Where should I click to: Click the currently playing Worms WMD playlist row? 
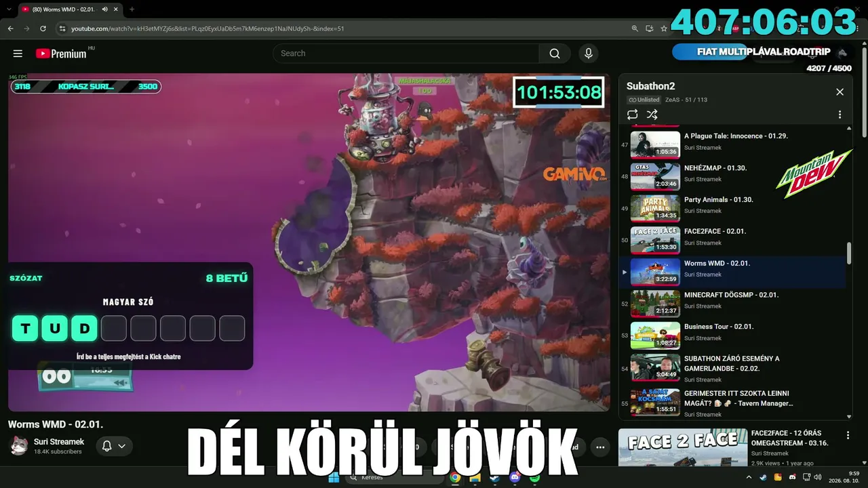[732, 270]
